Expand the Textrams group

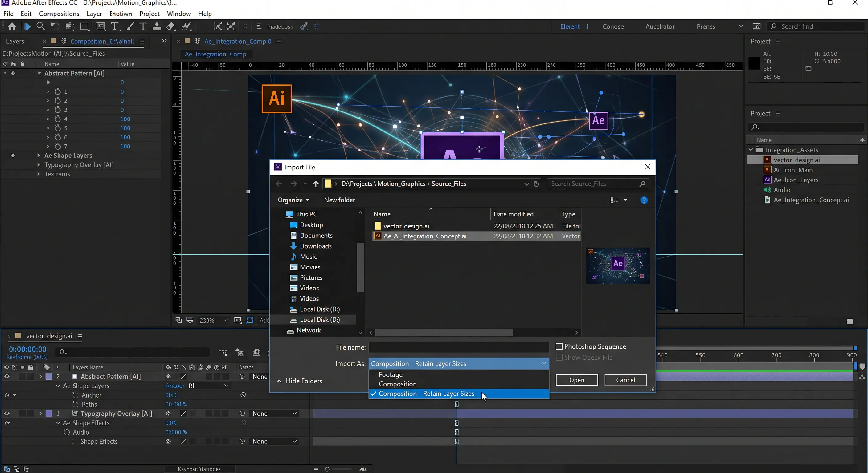[39, 174]
